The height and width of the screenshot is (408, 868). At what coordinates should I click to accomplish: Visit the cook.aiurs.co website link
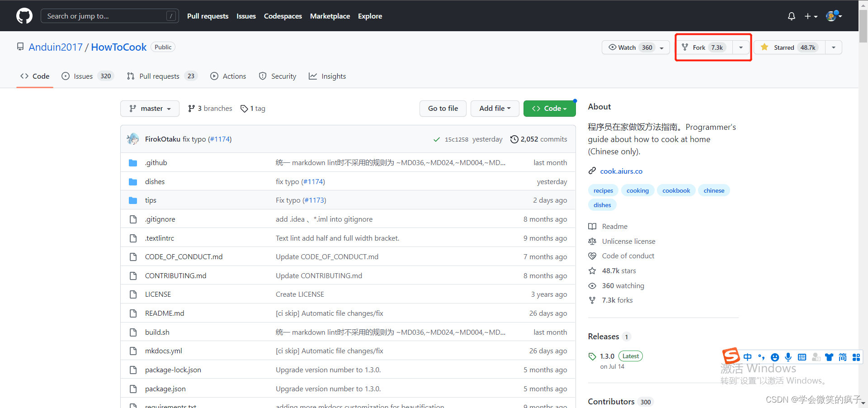(x=621, y=171)
